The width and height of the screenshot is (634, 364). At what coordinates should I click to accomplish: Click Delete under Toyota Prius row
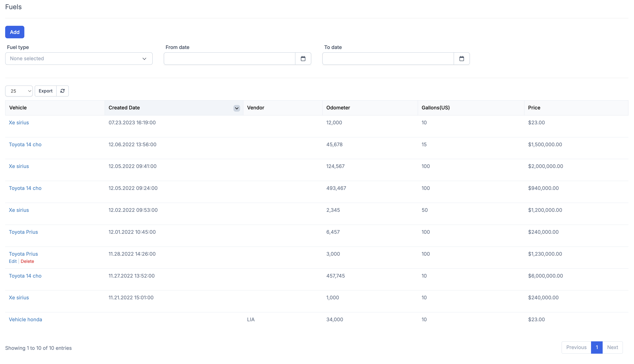(x=27, y=261)
